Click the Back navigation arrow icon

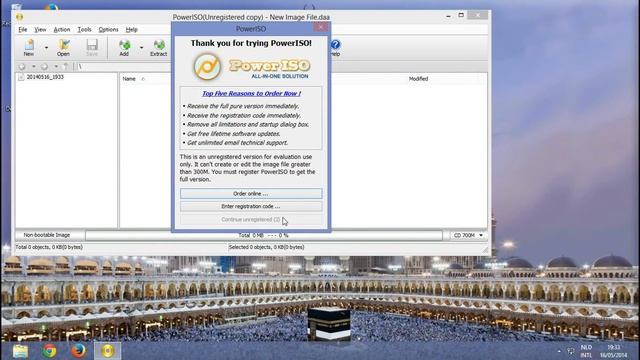pyautogui.click(x=22, y=66)
